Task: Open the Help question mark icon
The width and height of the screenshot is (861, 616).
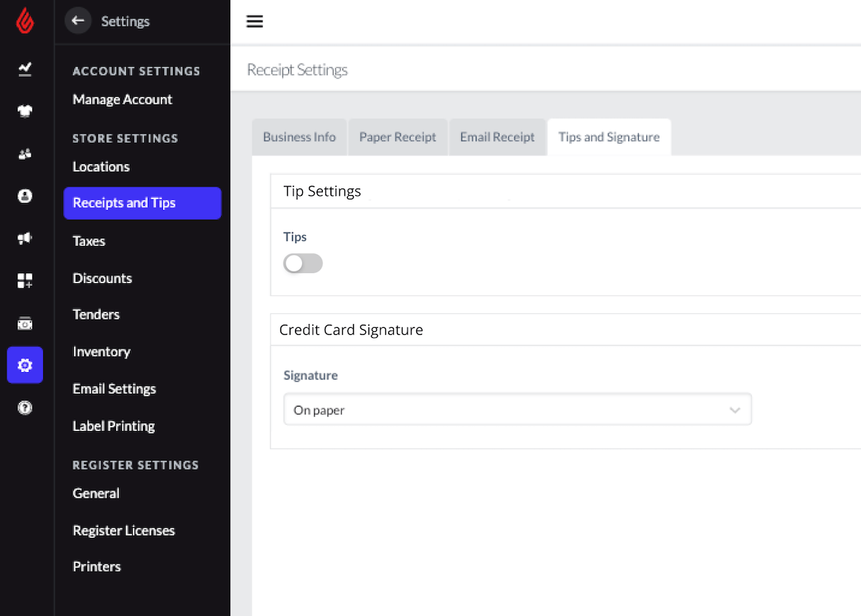Action: click(25, 407)
